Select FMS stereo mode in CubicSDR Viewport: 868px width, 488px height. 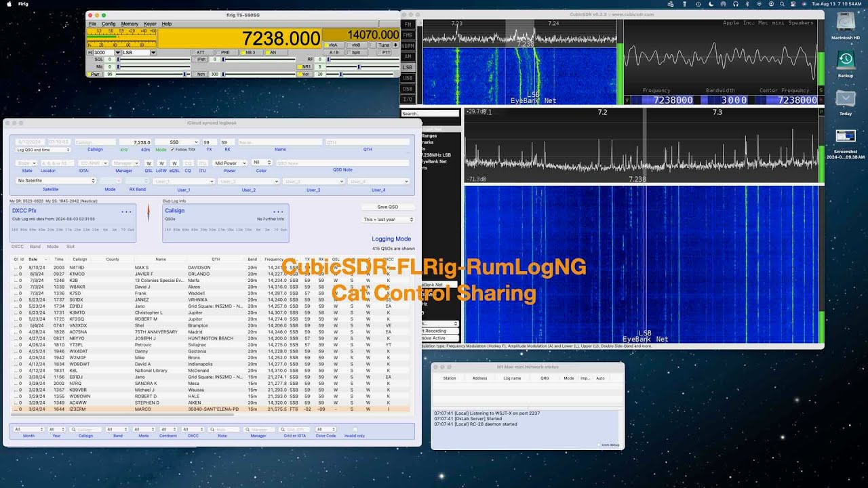[408, 35]
